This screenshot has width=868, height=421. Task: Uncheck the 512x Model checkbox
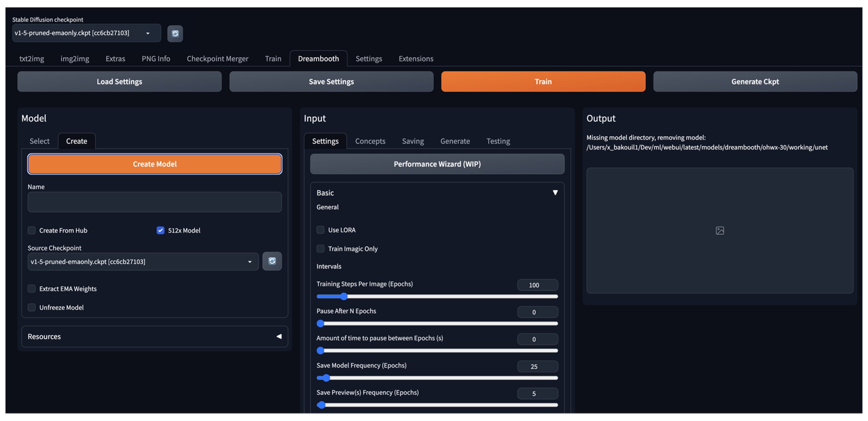pos(161,230)
